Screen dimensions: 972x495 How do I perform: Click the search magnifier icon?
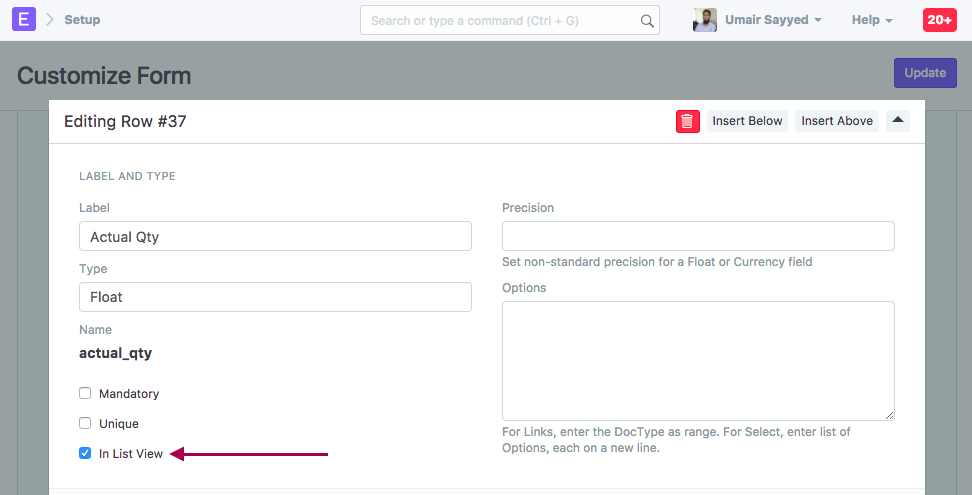pyautogui.click(x=647, y=20)
